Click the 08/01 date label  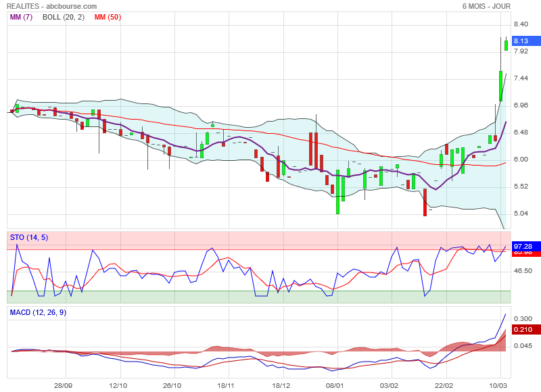[x=335, y=385]
